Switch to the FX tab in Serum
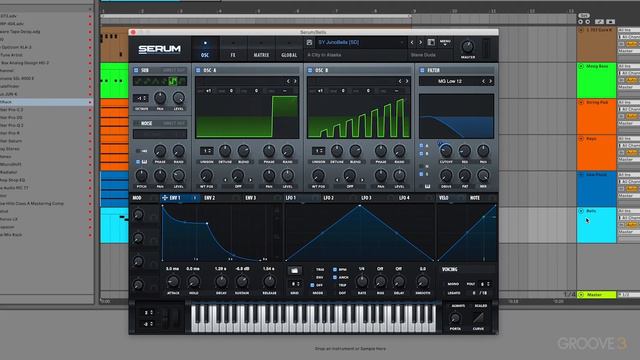This screenshot has width=640, height=360. [233, 49]
